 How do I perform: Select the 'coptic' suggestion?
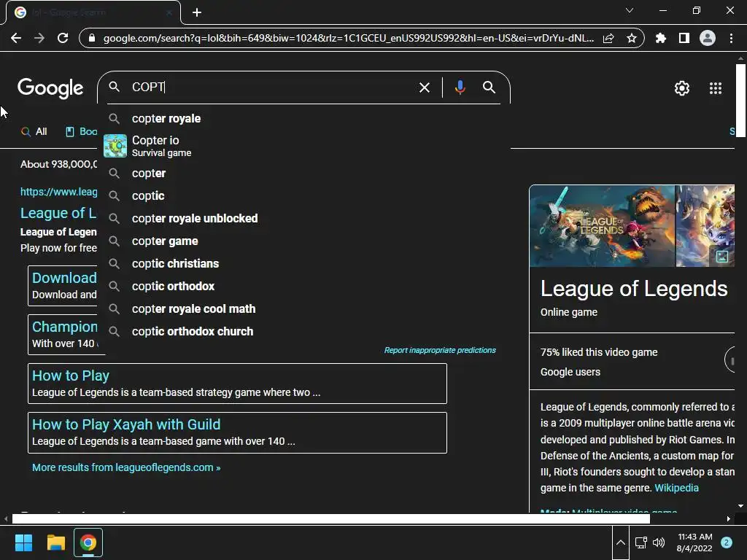[x=303, y=195]
